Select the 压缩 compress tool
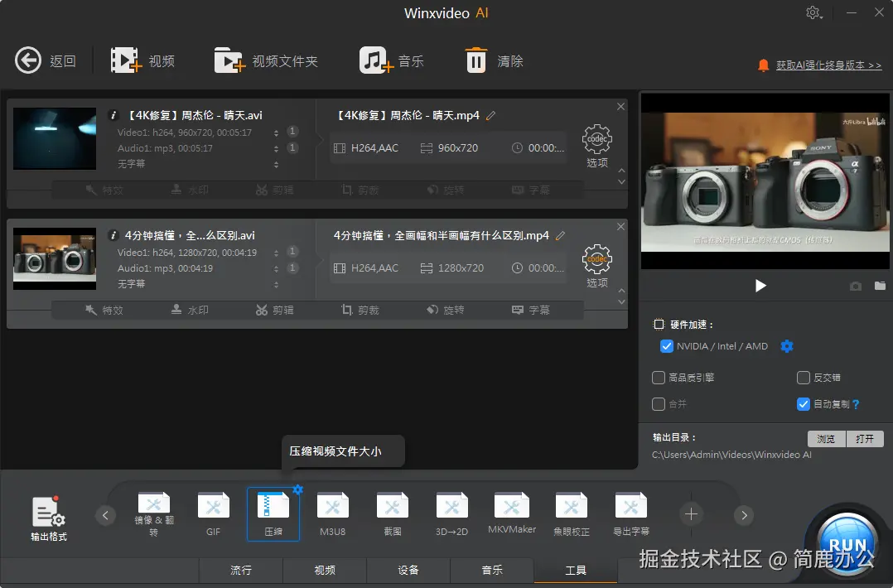 point(273,514)
